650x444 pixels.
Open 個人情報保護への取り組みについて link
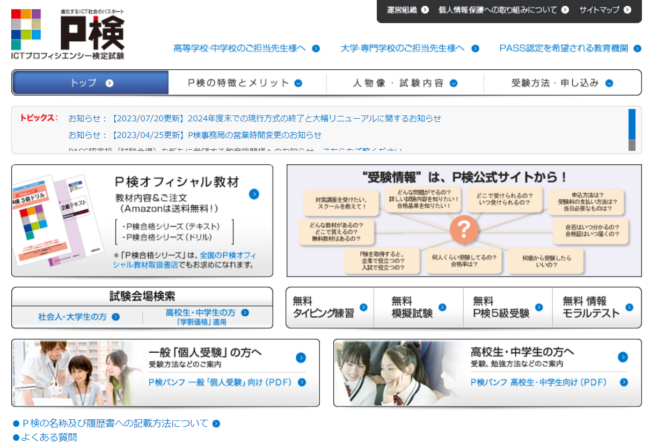tap(497, 10)
